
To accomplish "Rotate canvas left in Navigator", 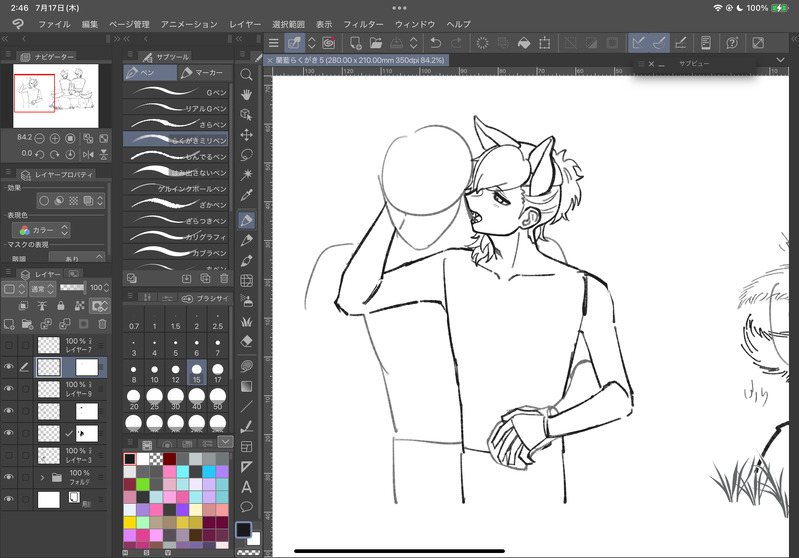I will (x=39, y=154).
